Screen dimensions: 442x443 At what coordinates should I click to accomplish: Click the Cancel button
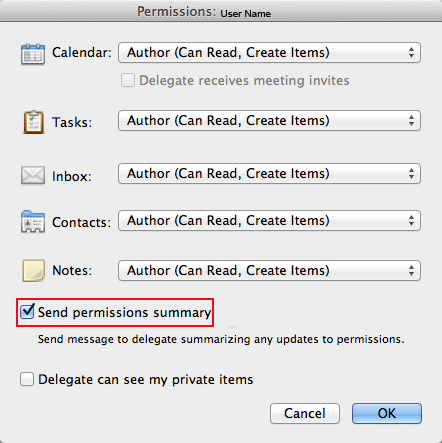pyautogui.click(x=305, y=413)
